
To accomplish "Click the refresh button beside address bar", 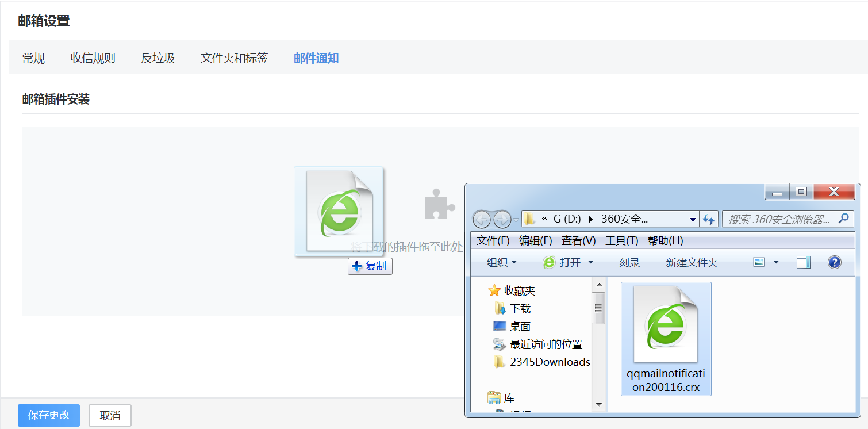I will point(709,219).
